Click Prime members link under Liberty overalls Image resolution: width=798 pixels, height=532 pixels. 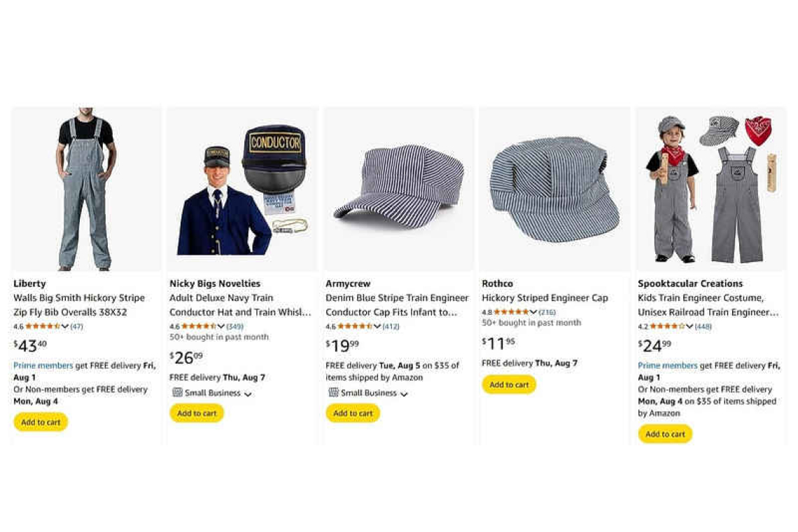[43, 365]
